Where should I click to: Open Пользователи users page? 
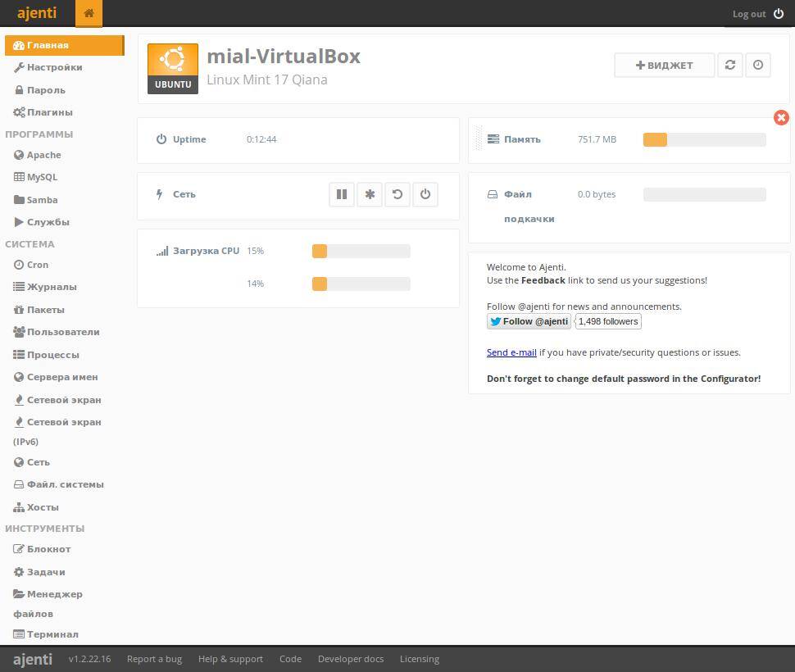click(57, 332)
